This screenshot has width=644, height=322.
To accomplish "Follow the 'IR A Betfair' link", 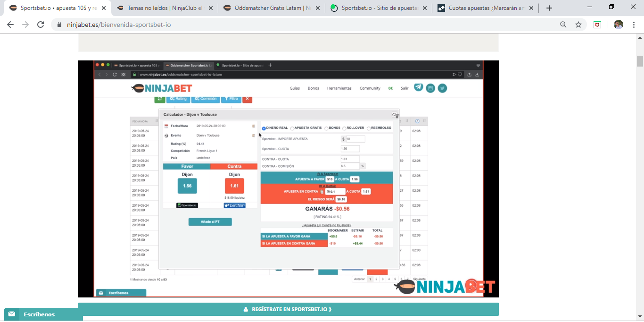I will pos(327,186).
